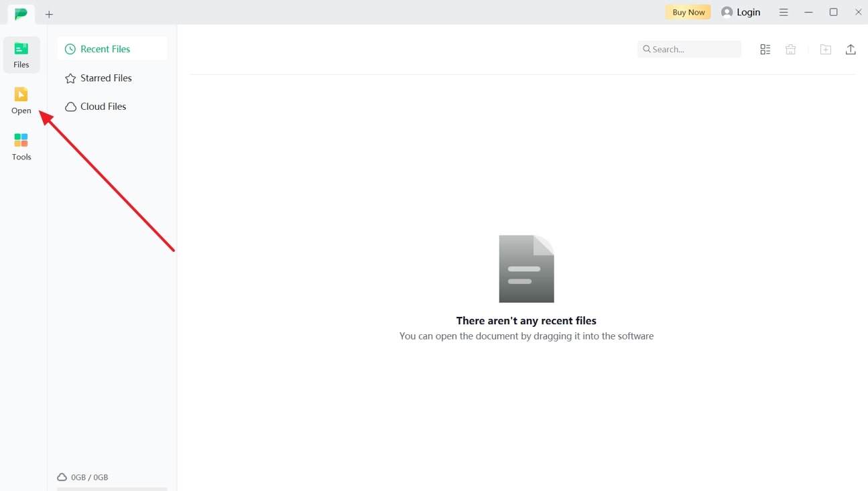Open the hamburger main menu
The width and height of the screenshot is (868, 491).
click(784, 11)
